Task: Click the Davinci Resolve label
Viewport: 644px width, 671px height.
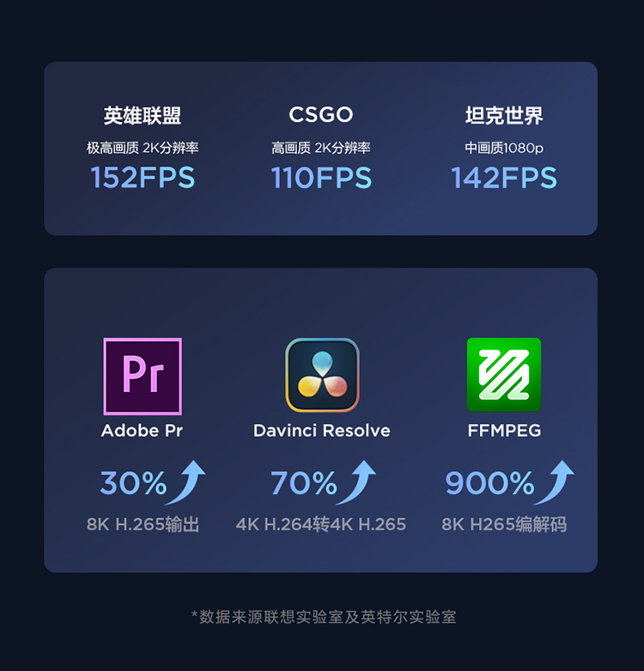Action: coord(322,431)
